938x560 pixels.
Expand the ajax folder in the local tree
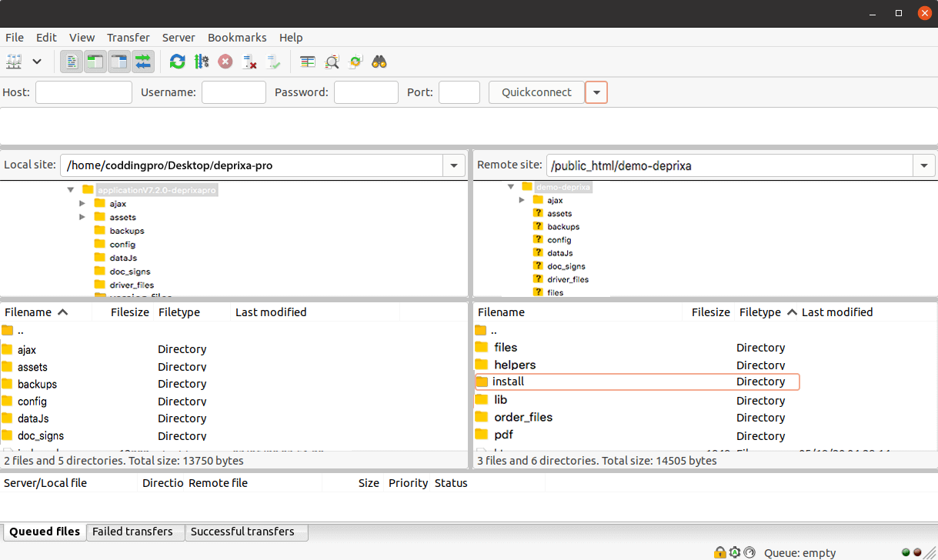(83, 204)
